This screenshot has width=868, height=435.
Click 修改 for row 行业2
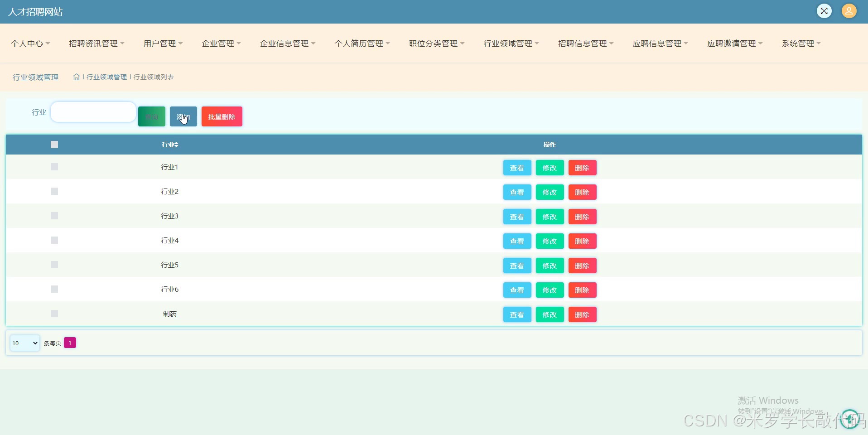click(x=550, y=192)
